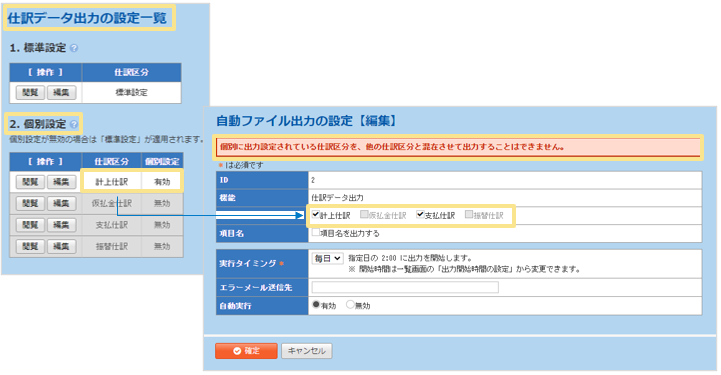Viewport: 721px width, 375px height.
Task: Click 閲覧 button in 支払仕訳 row
Action: click(x=30, y=225)
